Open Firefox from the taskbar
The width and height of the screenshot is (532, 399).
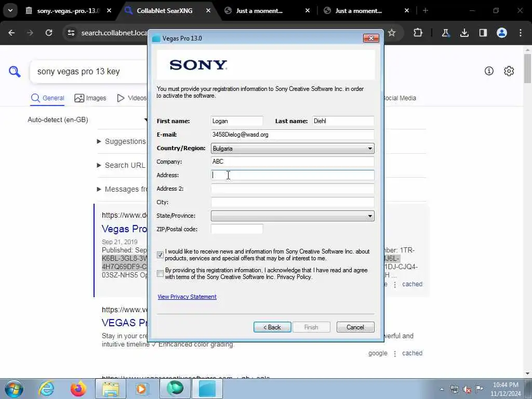78,389
